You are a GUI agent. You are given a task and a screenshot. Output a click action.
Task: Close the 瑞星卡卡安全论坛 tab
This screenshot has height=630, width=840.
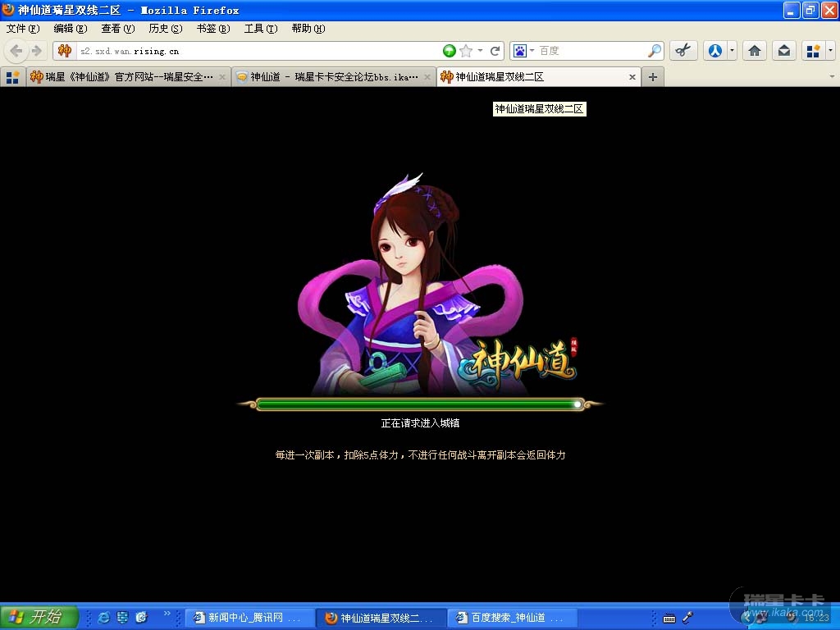[x=427, y=77]
